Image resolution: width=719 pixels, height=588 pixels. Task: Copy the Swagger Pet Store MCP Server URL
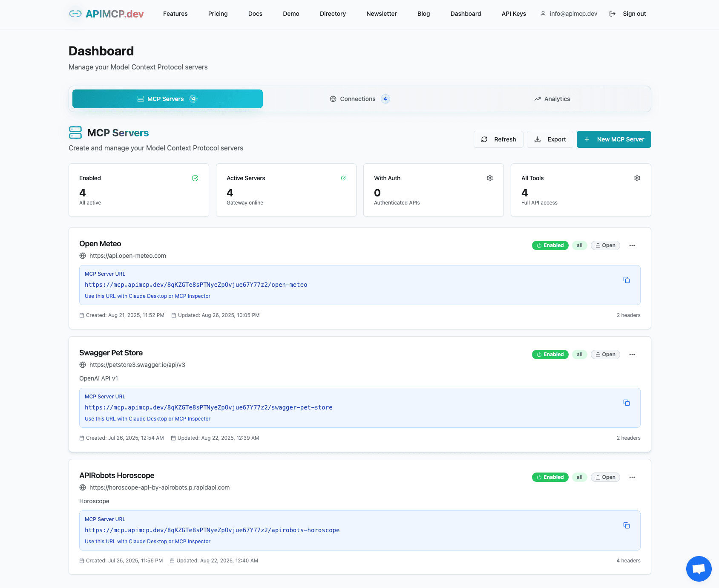(x=627, y=403)
